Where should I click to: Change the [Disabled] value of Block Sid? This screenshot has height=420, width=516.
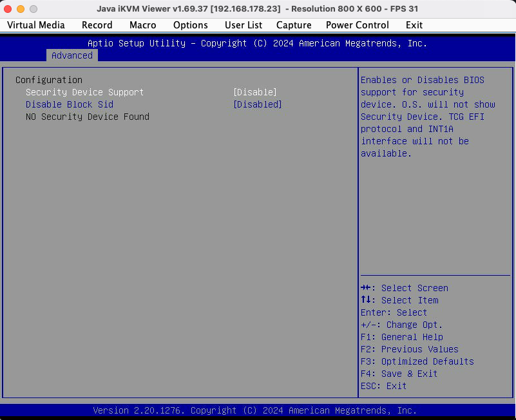257,104
